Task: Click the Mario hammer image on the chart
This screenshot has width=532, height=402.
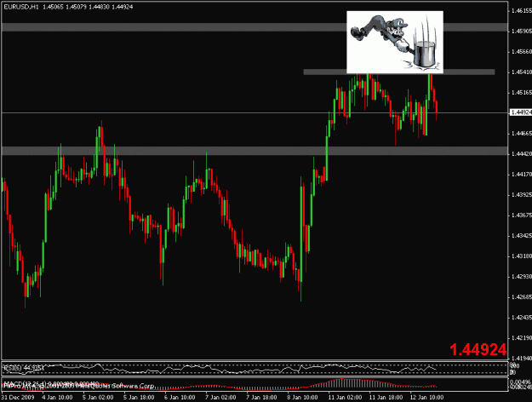Action: point(395,42)
